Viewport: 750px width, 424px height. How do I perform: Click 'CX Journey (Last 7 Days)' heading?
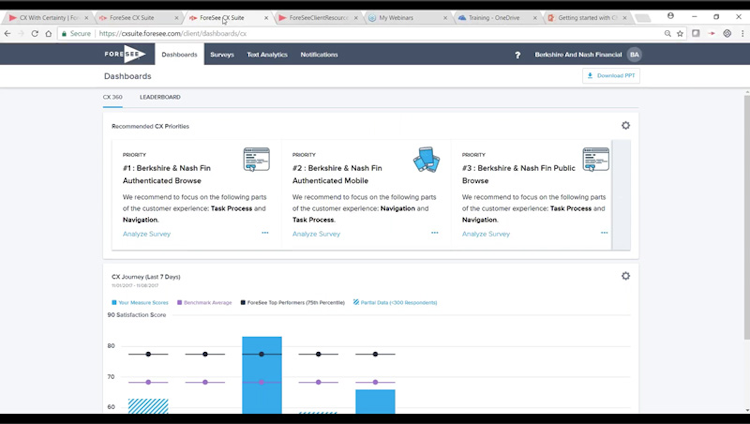(x=146, y=277)
